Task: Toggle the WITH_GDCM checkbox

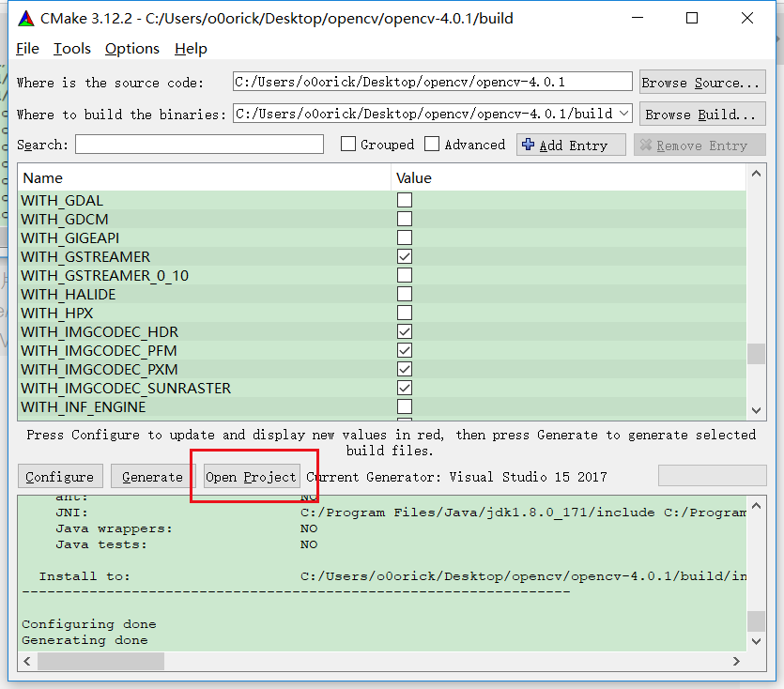Action: tap(405, 219)
